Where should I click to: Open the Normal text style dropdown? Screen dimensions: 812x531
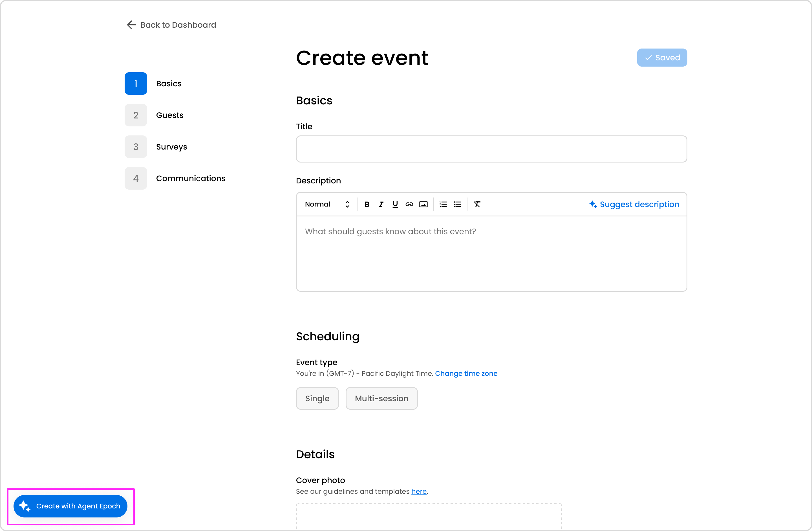pos(327,204)
